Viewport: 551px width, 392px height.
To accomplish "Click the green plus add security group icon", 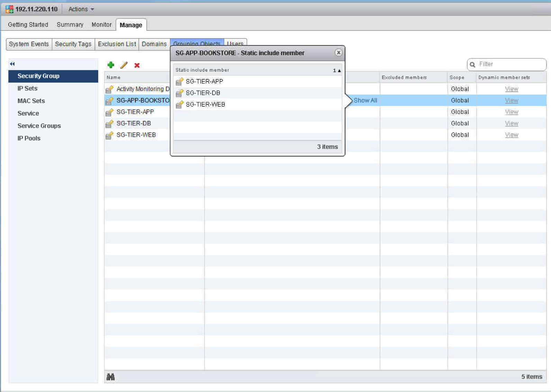I will pos(111,65).
